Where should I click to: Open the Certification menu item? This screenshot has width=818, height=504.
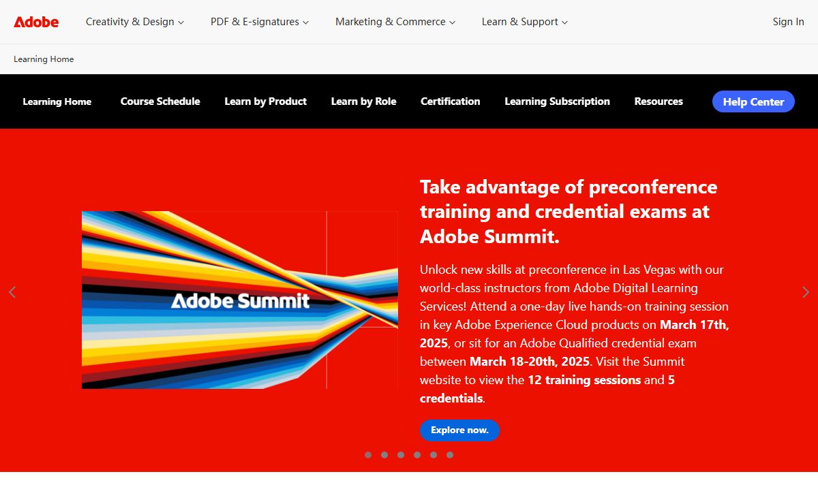[x=451, y=101]
